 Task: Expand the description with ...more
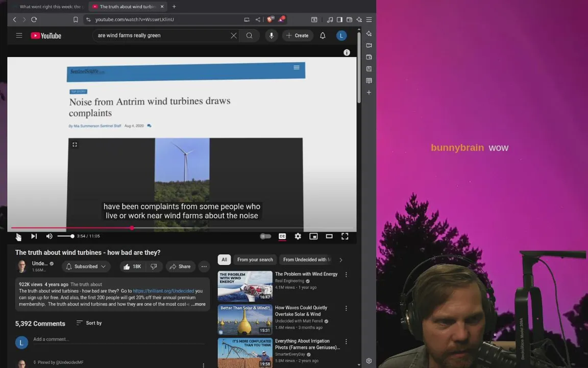[199, 304]
